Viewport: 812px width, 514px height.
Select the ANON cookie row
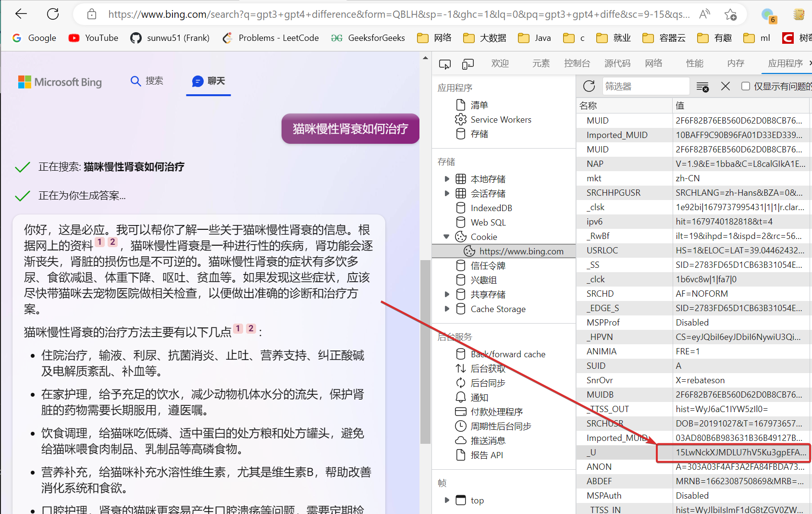coord(694,467)
